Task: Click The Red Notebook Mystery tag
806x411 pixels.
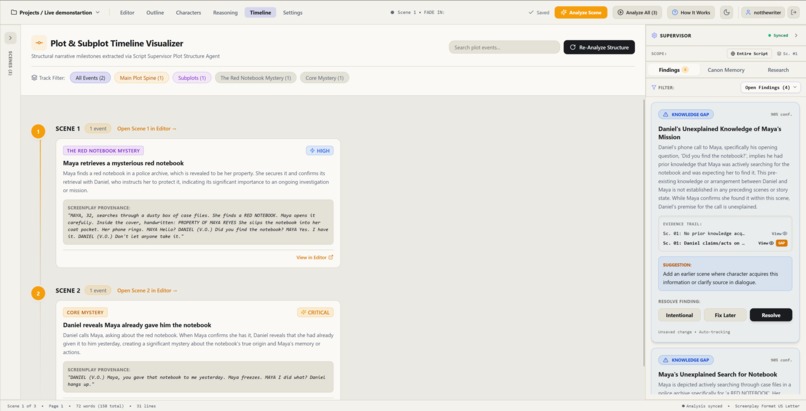Action: pos(103,151)
